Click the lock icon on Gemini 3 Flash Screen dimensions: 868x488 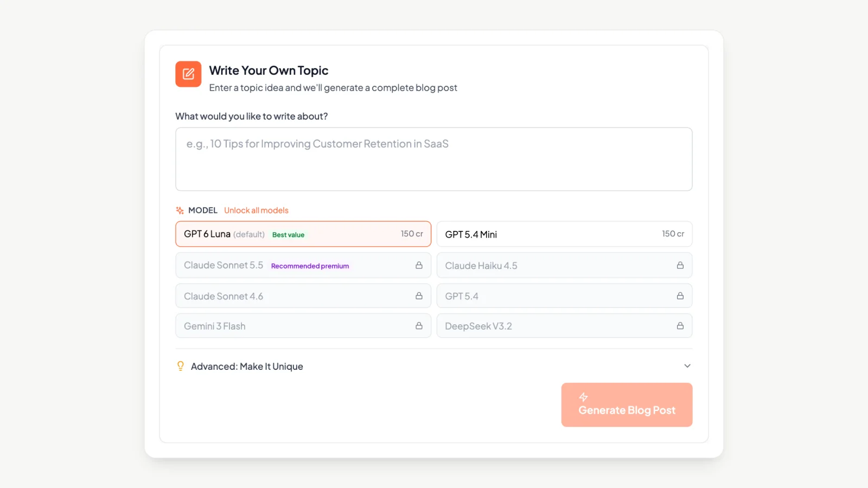click(419, 326)
